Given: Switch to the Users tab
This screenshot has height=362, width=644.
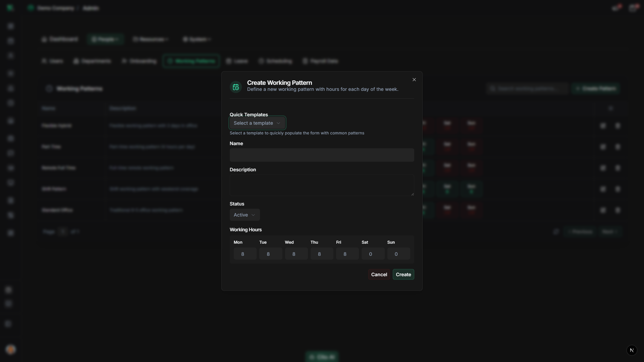Looking at the screenshot, I should [52, 61].
